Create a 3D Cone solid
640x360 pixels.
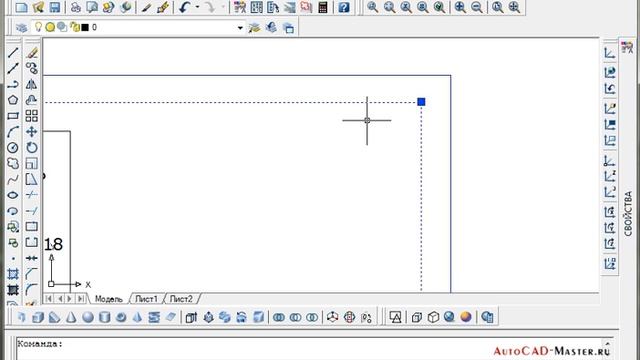coord(71,317)
